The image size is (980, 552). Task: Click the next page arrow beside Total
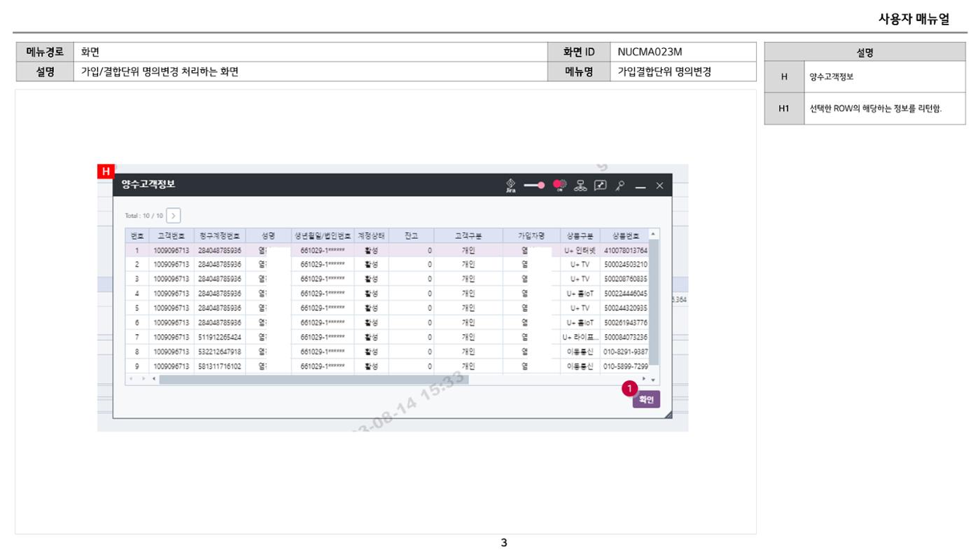174,215
